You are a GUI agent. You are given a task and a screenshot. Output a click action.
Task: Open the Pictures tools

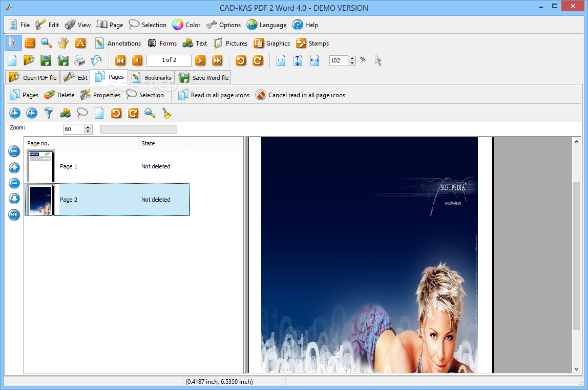coord(230,43)
